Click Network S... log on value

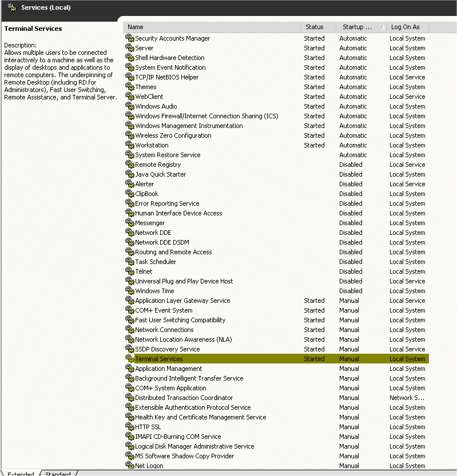point(407,398)
